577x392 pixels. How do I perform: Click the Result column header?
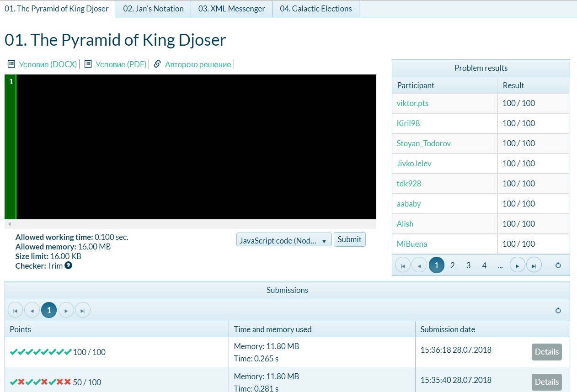coord(534,85)
